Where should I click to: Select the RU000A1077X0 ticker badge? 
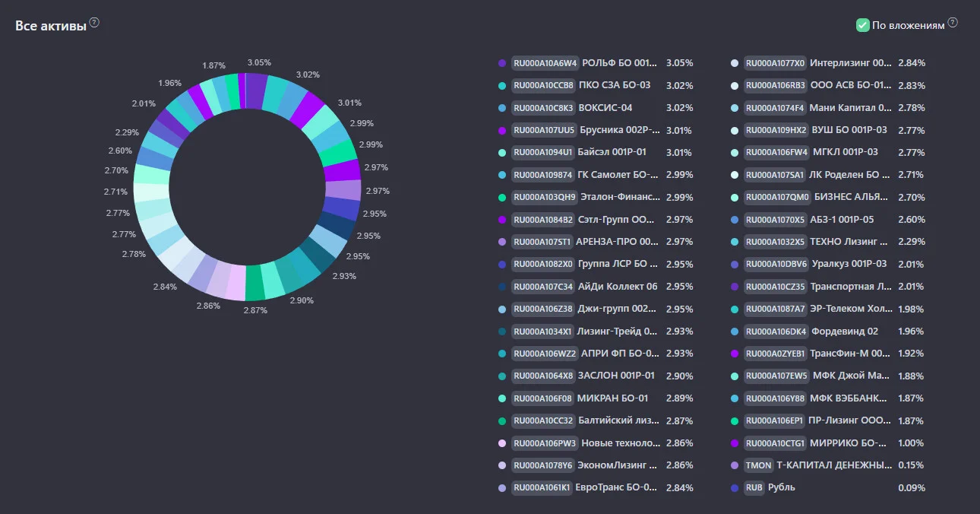coord(775,63)
